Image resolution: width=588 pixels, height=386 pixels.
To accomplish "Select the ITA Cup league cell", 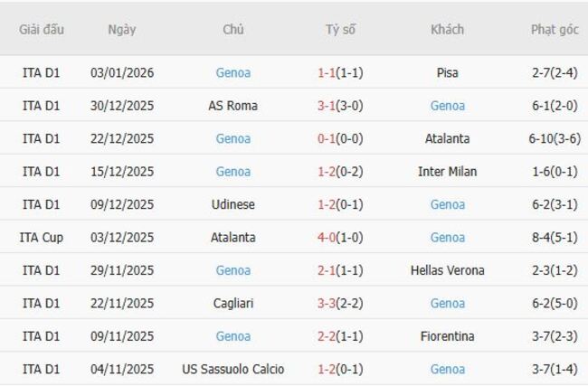I will pos(42,237).
